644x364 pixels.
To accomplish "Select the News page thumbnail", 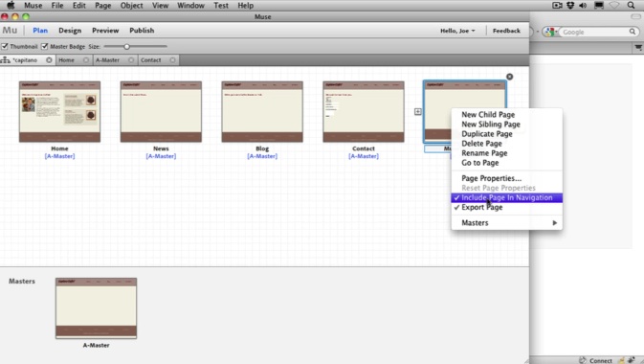I will tap(161, 111).
